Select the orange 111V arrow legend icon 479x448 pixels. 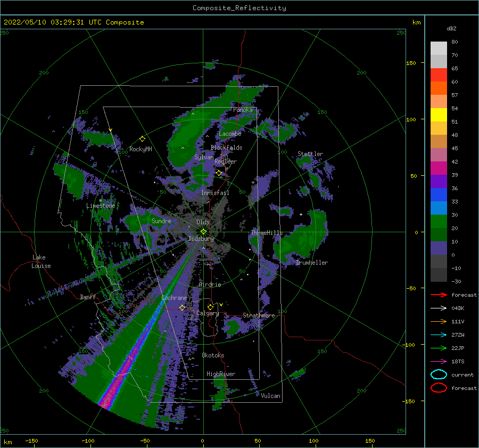(x=439, y=321)
